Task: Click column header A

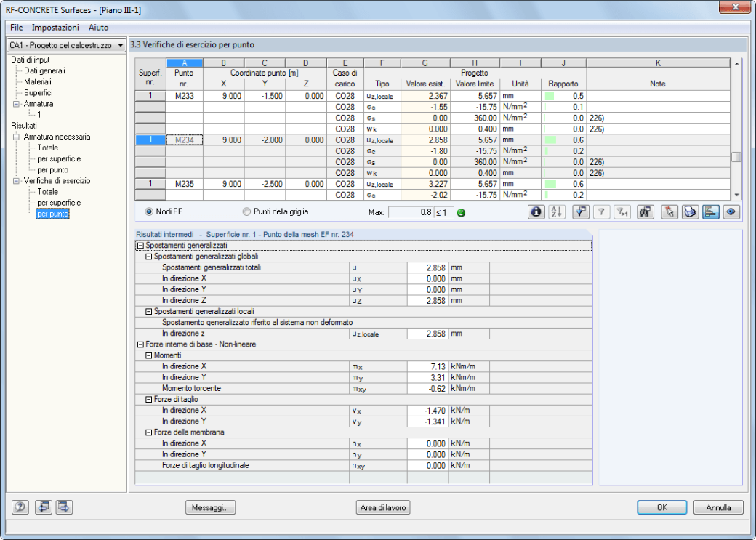Action: pos(185,63)
